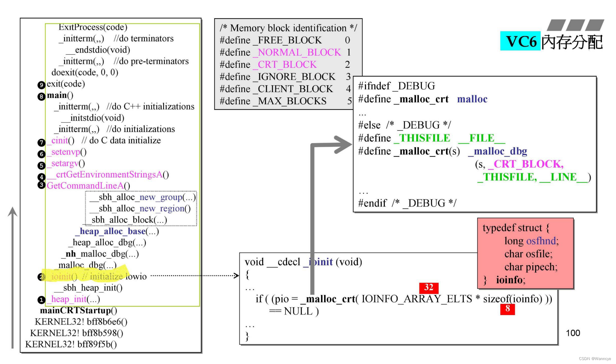The width and height of the screenshot is (616, 364).
Task: Click the blue '_malloc_dbg' text
Action: [x=497, y=151]
